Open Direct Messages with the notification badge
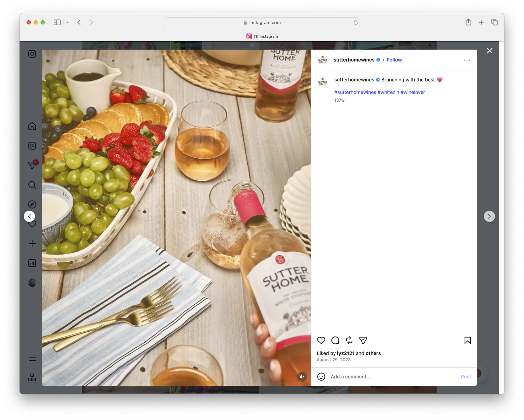Viewport: 524px width, 420px height. (x=32, y=165)
